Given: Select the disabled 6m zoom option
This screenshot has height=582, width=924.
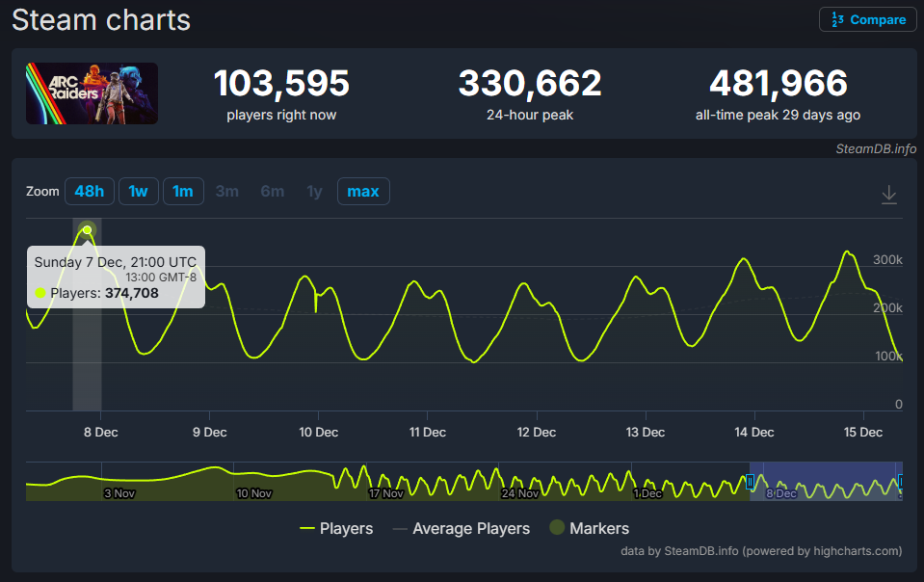Looking at the screenshot, I should point(273,192).
